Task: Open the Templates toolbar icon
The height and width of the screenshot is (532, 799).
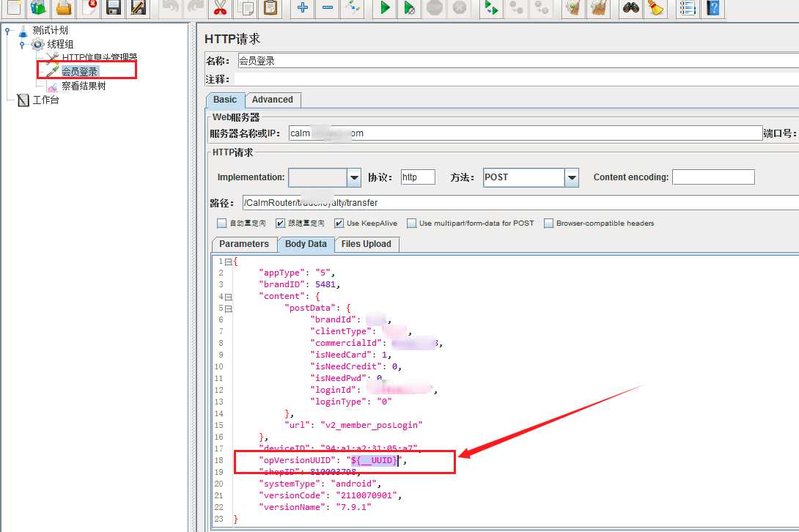Action: [x=39, y=7]
